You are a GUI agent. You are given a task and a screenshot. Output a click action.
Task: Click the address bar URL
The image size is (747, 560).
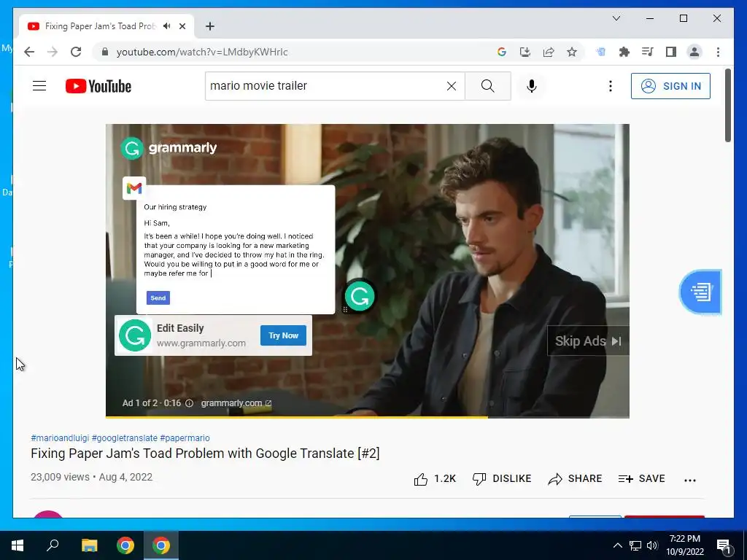click(x=202, y=52)
